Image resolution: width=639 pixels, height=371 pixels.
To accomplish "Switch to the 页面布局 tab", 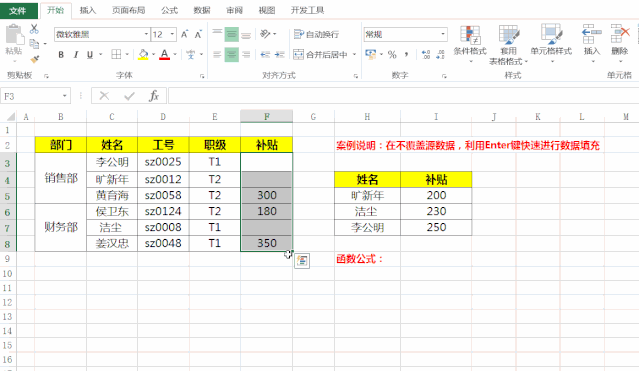I will click(x=128, y=10).
